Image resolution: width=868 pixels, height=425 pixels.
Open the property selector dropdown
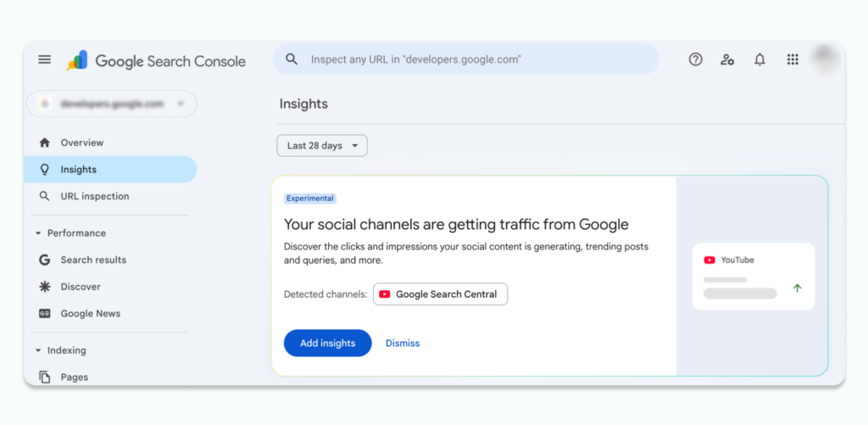pyautogui.click(x=111, y=103)
